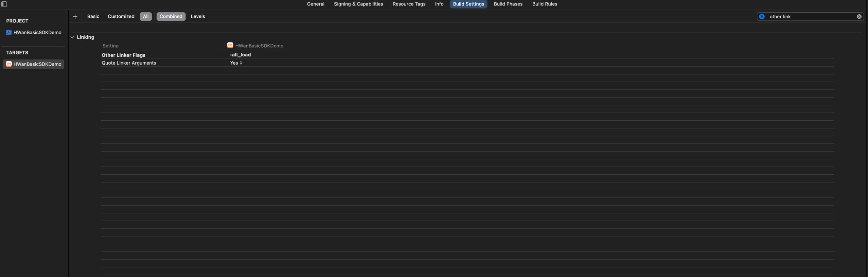The width and height of the screenshot is (868, 277).
Task: Select the Quote Linker Arguments setting
Action: [x=129, y=63]
